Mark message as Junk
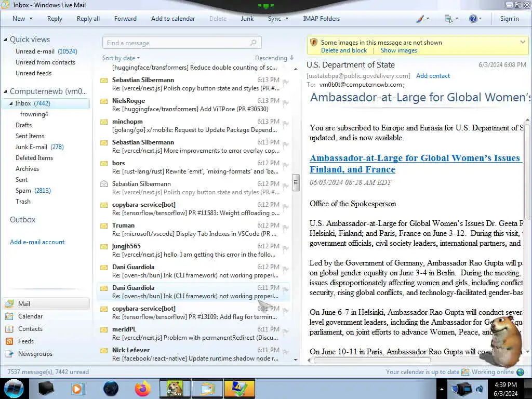 (247, 19)
